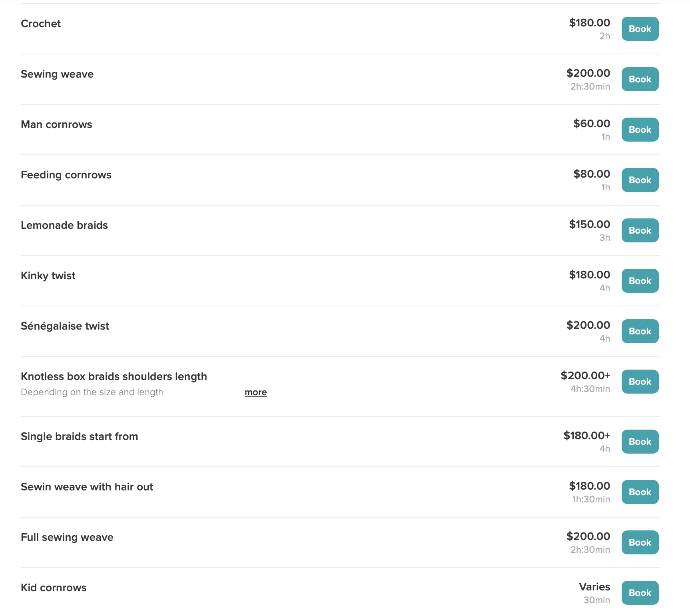
Task: Book the Sewing weave appointment
Action: click(x=640, y=79)
